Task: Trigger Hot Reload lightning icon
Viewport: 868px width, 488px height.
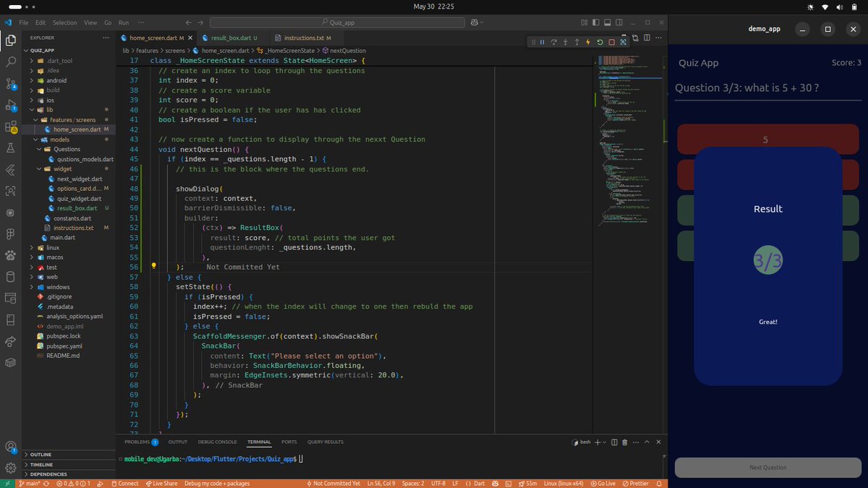Action: pos(588,42)
